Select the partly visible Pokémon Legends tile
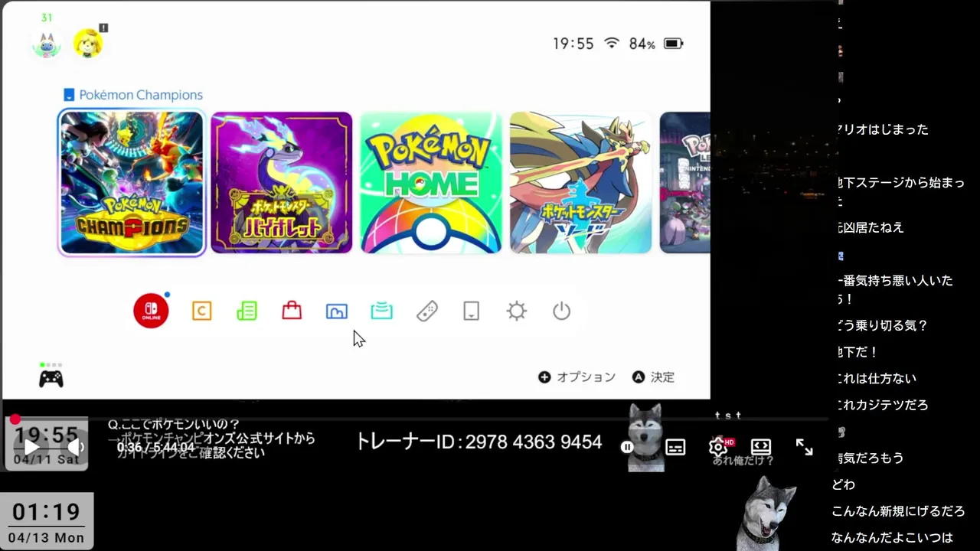Image resolution: width=980 pixels, height=551 pixels. 685,182
